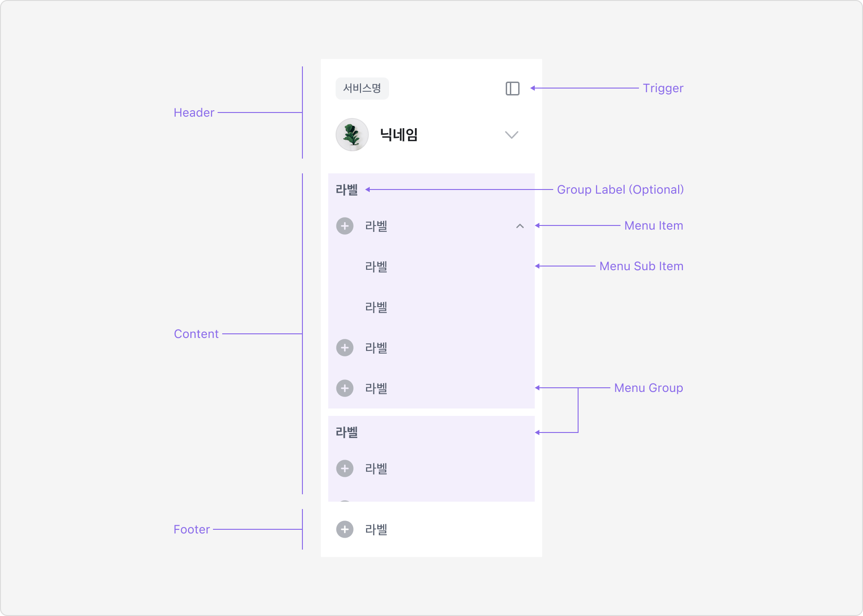The image size is (863, 616).
Task: Click the plus icon of the third menu item
Action: [345, 388]
